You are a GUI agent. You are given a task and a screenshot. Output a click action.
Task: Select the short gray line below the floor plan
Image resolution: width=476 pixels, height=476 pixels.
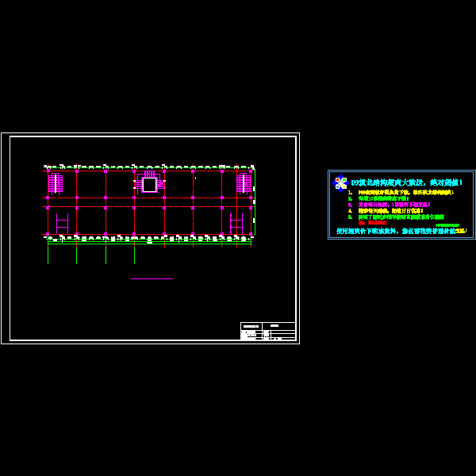pos(152,278)
